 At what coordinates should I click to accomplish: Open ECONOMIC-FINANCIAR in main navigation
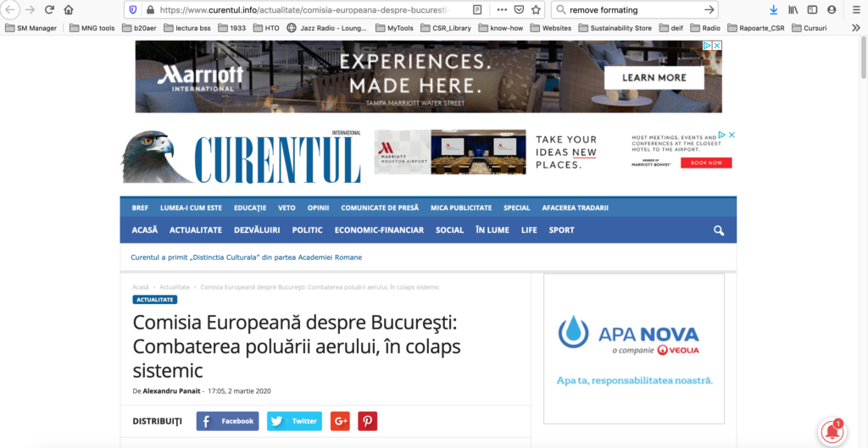[379, 230]
